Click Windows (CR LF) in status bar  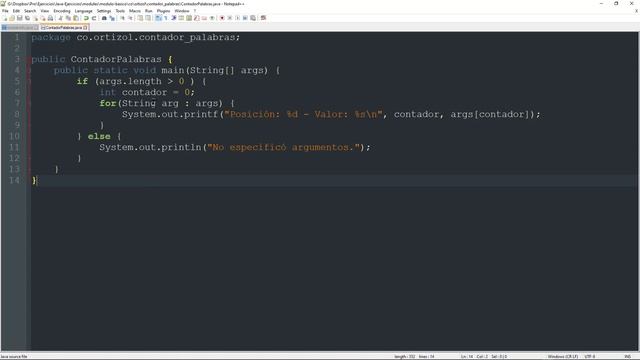point(562,357)
